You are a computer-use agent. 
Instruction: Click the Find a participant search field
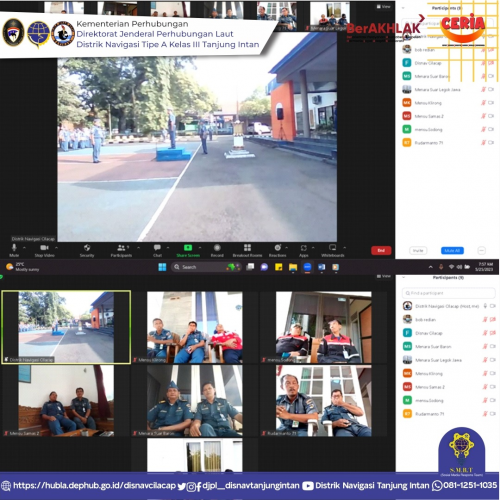tap(448, 293)
